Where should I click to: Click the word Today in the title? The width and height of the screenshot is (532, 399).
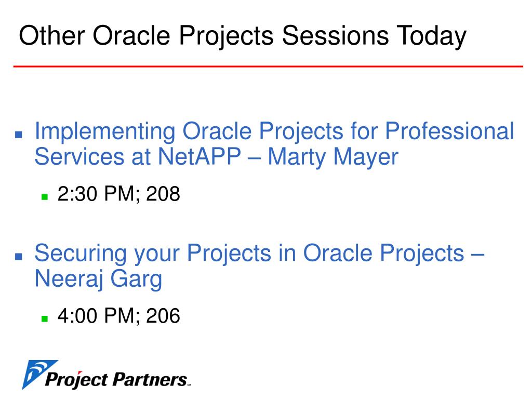click(432, 36)
